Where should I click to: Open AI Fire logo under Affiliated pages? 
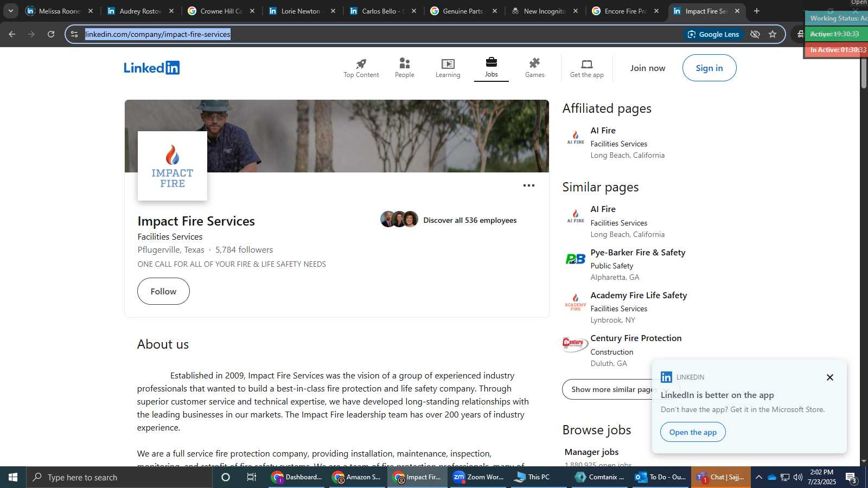tap(575, 137)
